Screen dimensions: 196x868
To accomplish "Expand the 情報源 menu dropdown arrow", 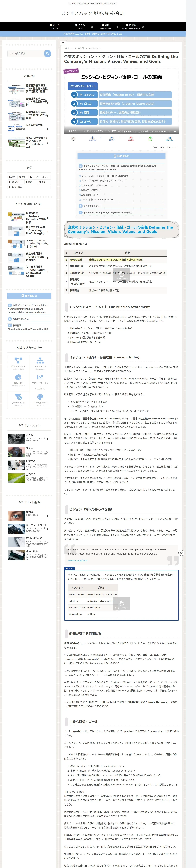I will point(143,27).
